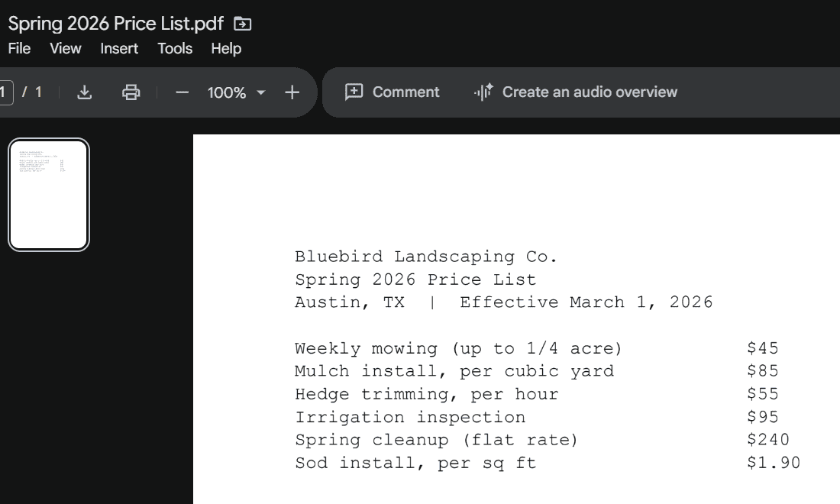840x504 pixels.
Task: Click the title Spring 2026 Price List.pdf
Action: pos(116,24)
